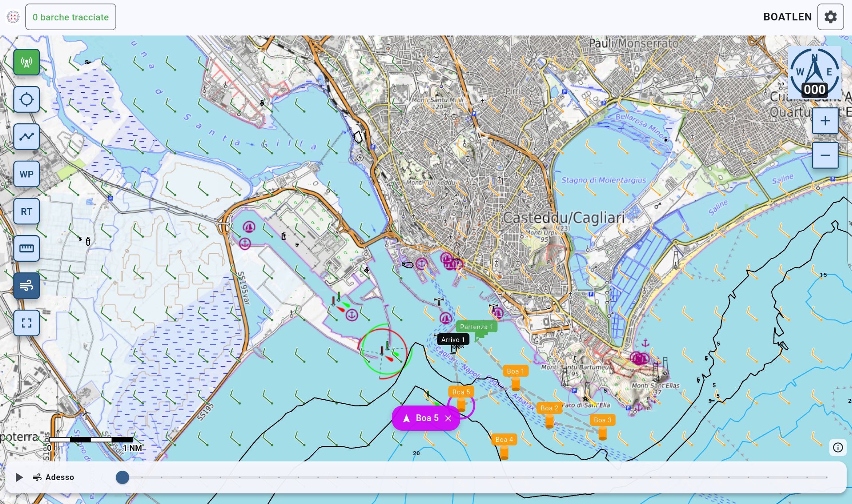Open settings gear in header
Image resolution: width=852 pixels, height=504 pixels.
(x=831, y=17)
